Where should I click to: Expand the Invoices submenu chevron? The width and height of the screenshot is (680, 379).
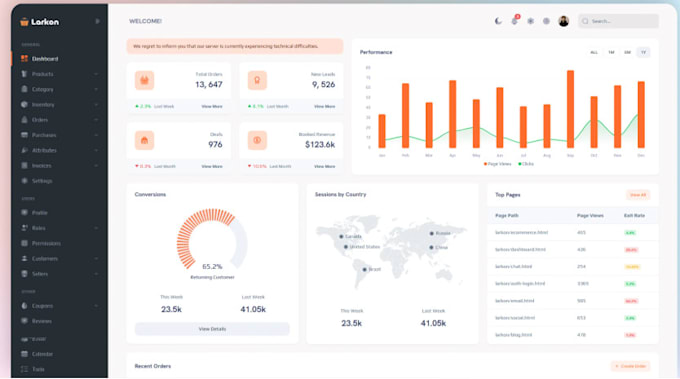(96, 166)
